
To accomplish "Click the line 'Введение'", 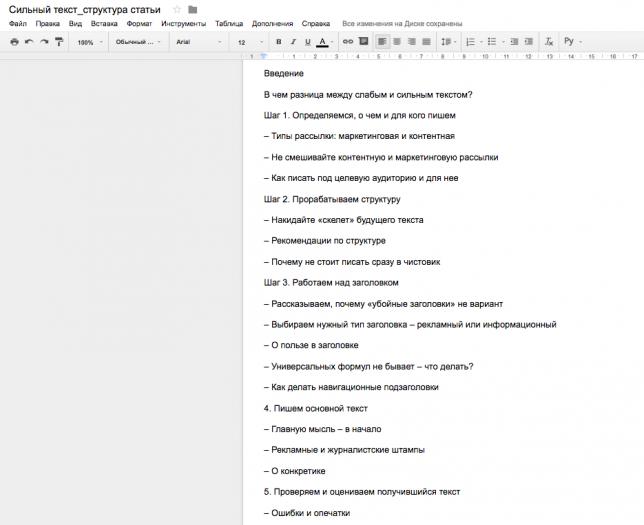I will click(x=284, y=74).
